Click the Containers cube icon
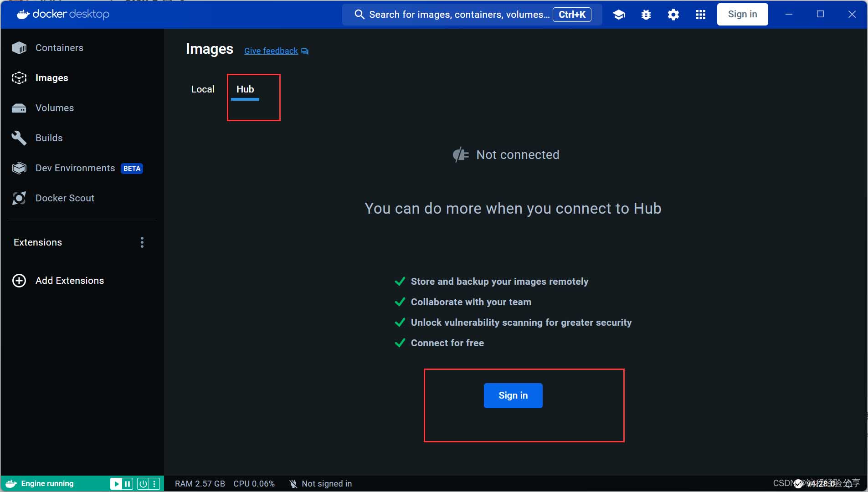Viewport: 868px width, 492px height. (x=19, y=48)
